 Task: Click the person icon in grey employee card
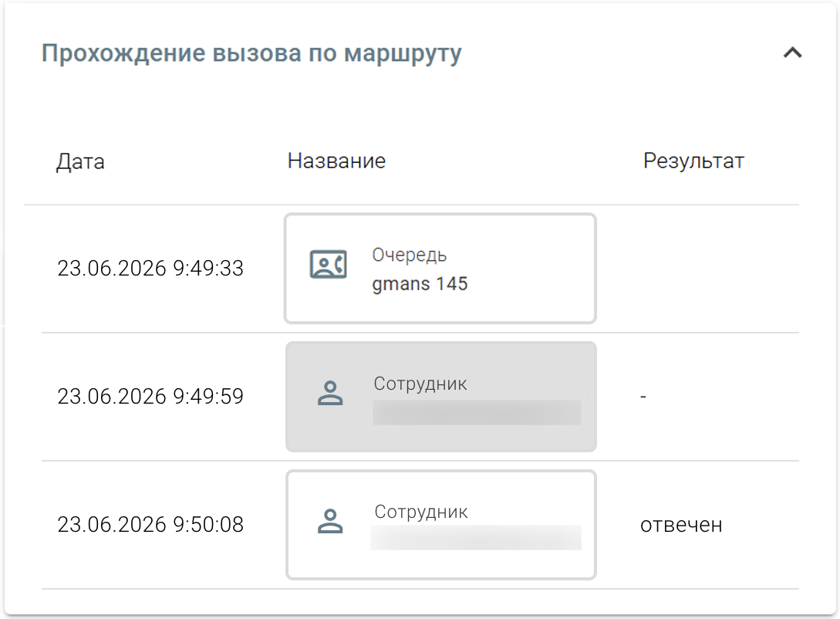(330, 393)
